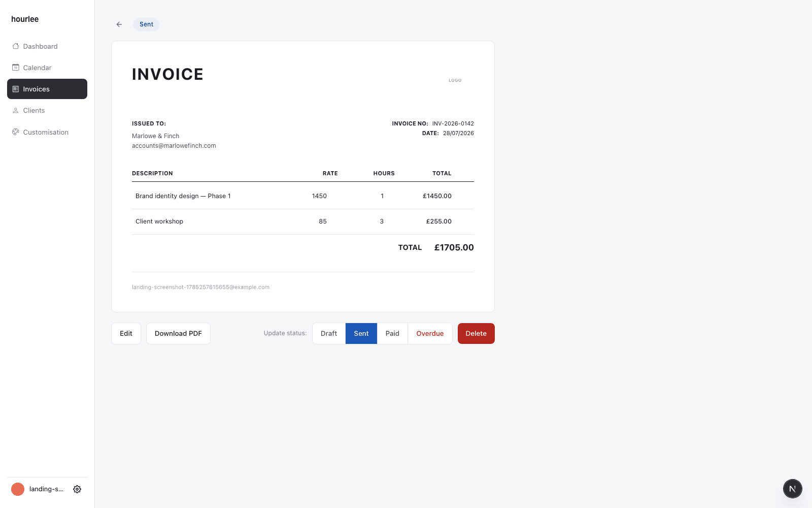
Task: Click the DESCRIPTION column header
Action: pos(152,174)
